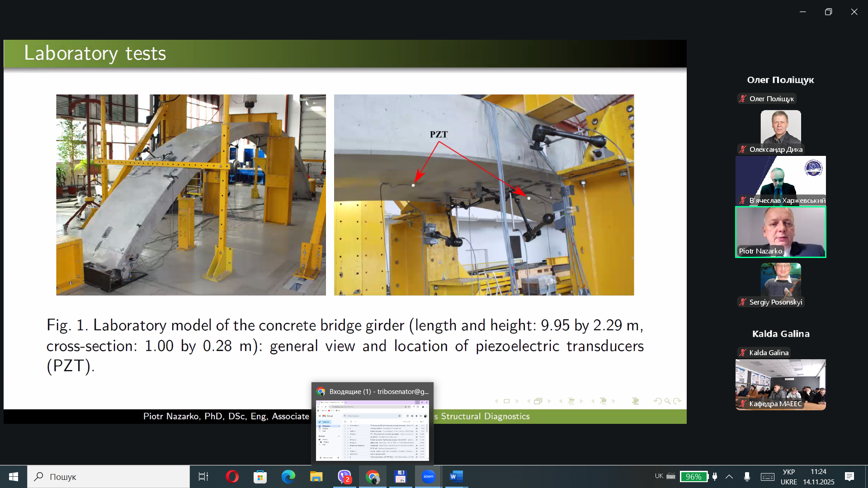Click the microphone tray icon
Viewport: 868px width, 488px height.
click(747, 477)
